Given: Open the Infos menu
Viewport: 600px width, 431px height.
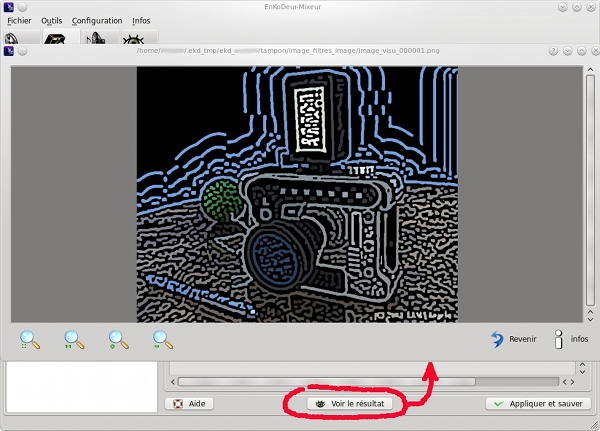Looking at the screenshot, I should click(x=141, y=21).
